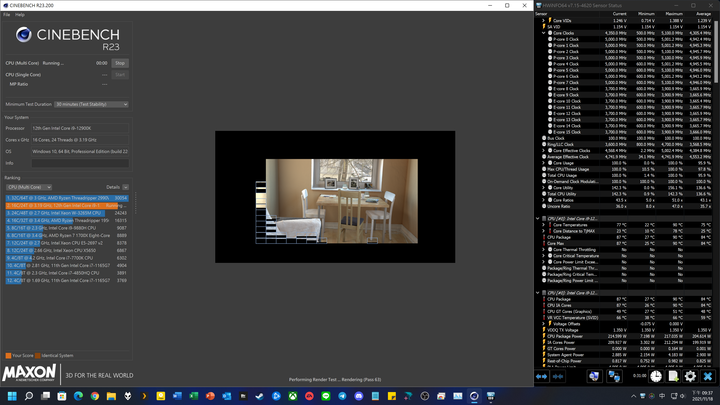Viewport: 720px width, 405px height.
Task: Select the Uncore Ratio sensor row
Action: tap(624, 206)
